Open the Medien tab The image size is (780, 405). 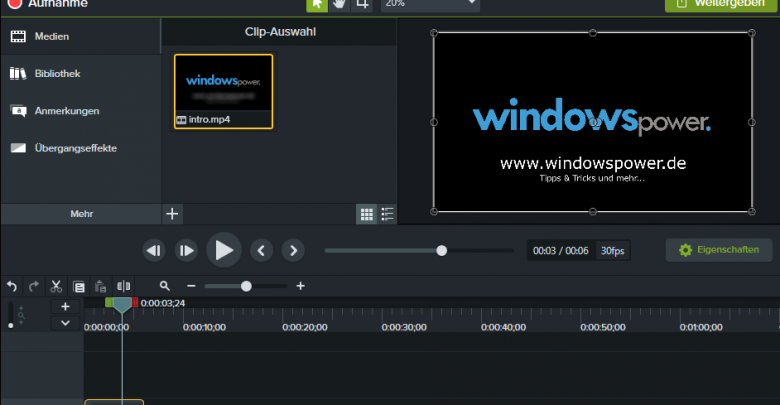click(x=81, y=36)
